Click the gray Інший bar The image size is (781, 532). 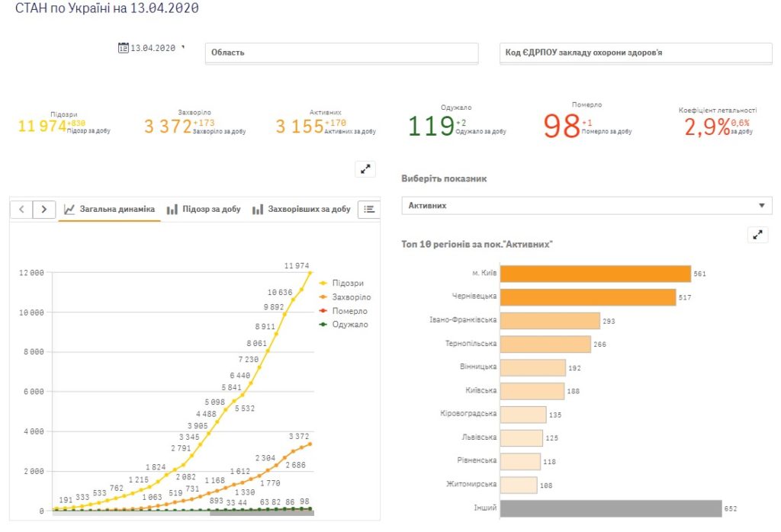click(610, 508)
